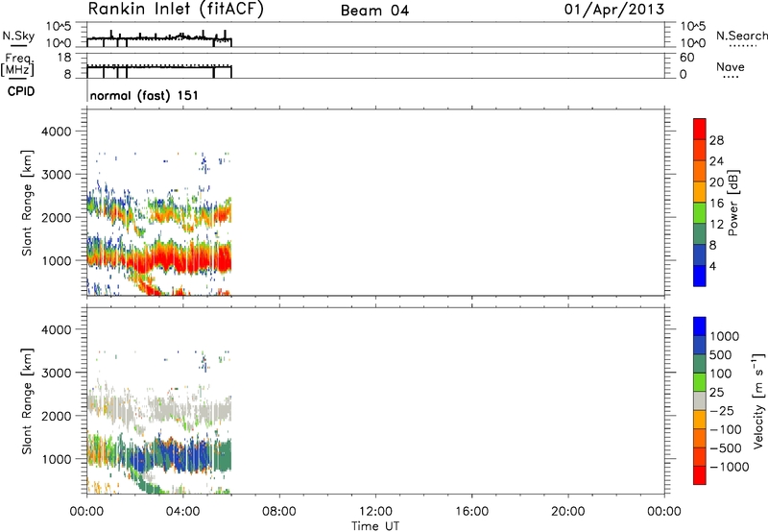Click the date "01/Apr/2013"
Image resolution: width=768 pixels, height=532 pixels.
pos(614,10)
